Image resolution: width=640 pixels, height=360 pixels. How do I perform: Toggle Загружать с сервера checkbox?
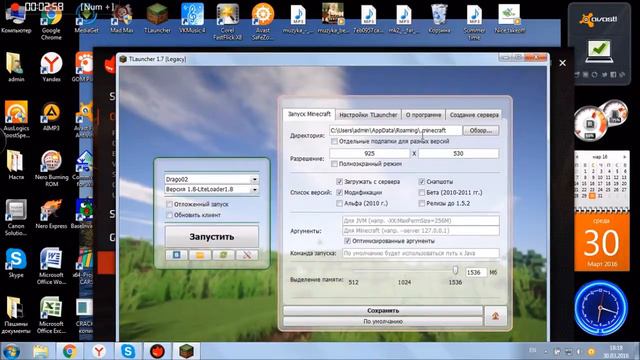(x=339, y=182)
